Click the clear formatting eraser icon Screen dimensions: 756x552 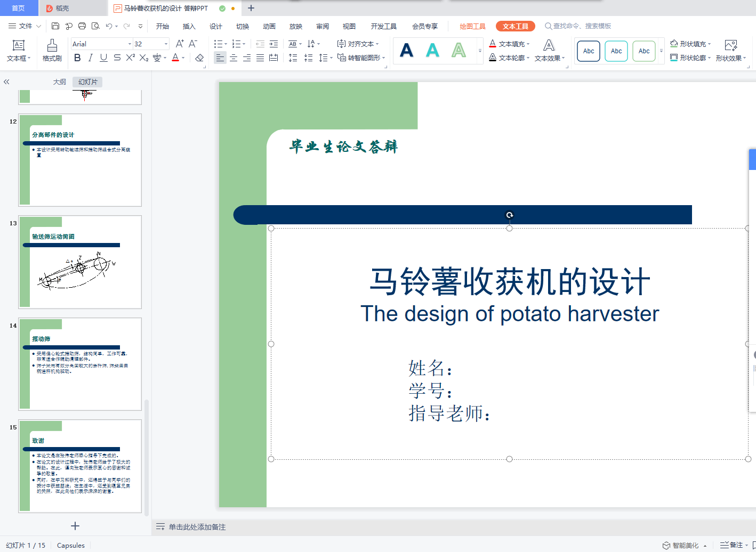(x=199, y=58)
